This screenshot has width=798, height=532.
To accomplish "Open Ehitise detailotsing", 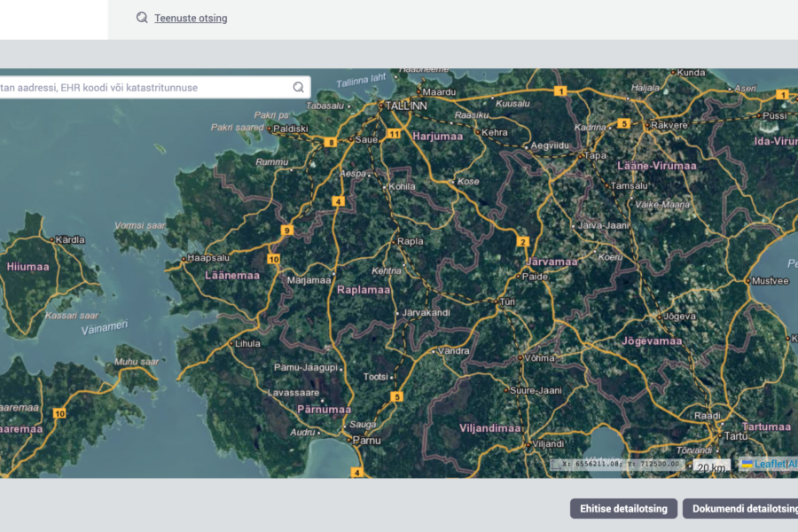I will [623, 509].
